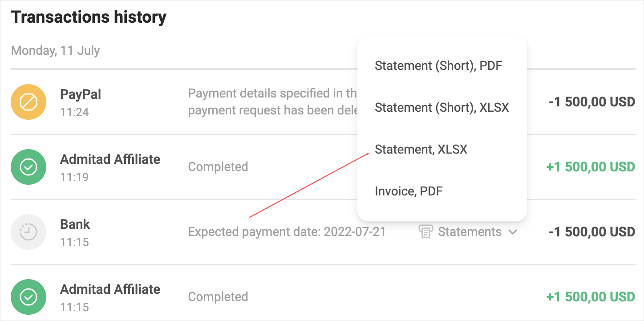Click the last Admitad Affiliate green checkmark icon
This screenshot has height=321, width=644.
click(x=28, y=297)
